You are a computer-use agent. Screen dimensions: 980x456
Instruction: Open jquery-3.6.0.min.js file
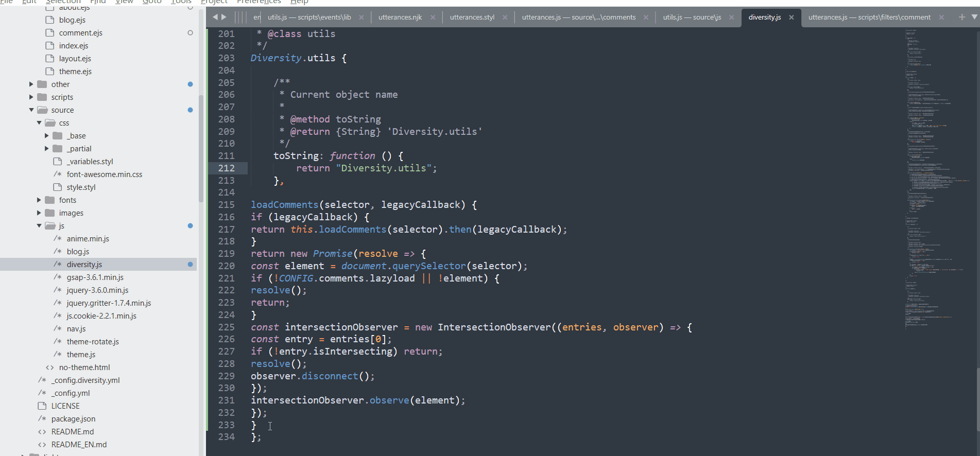click(x=98, y=290)
